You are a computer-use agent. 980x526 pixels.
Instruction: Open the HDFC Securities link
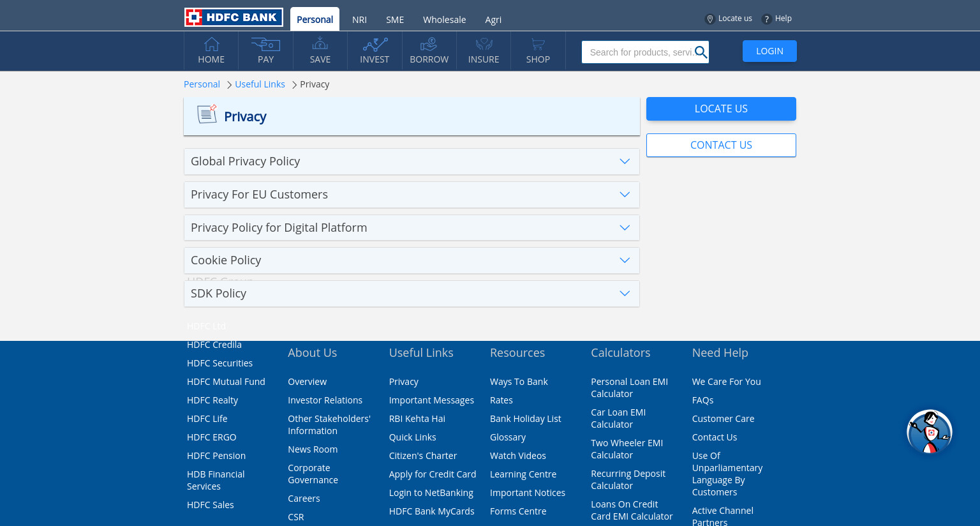coord(219,363)
